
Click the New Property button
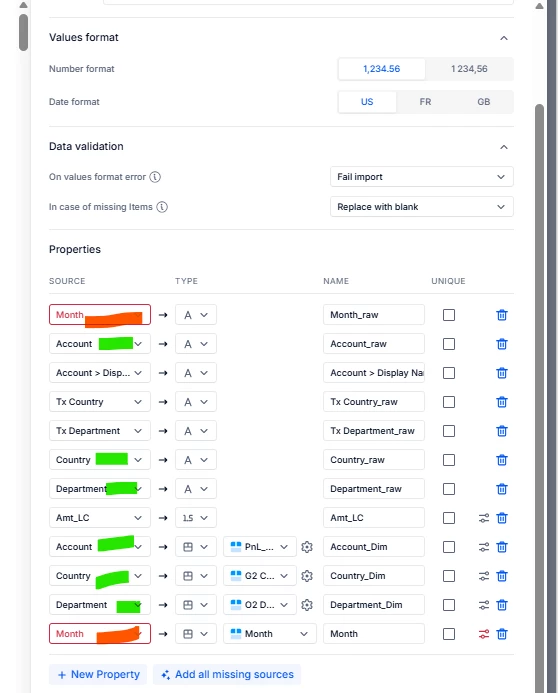click(x=98, y=674)
